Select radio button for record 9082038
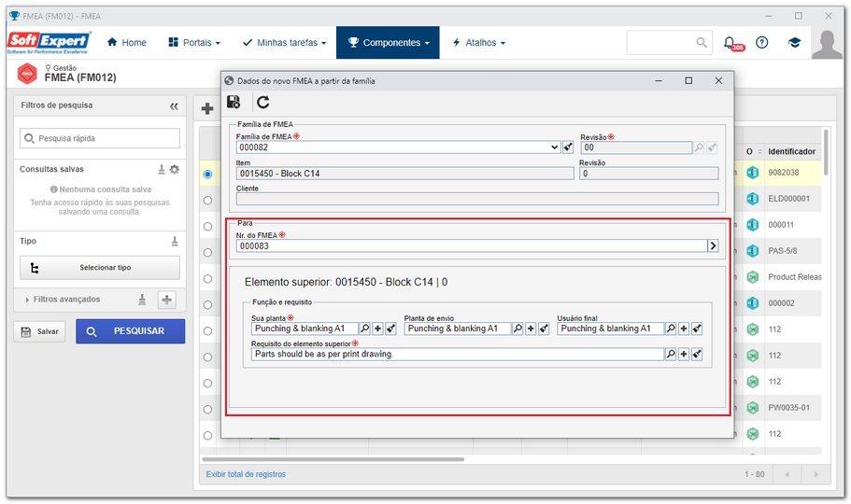851x504 pixels. pos(208,175)
